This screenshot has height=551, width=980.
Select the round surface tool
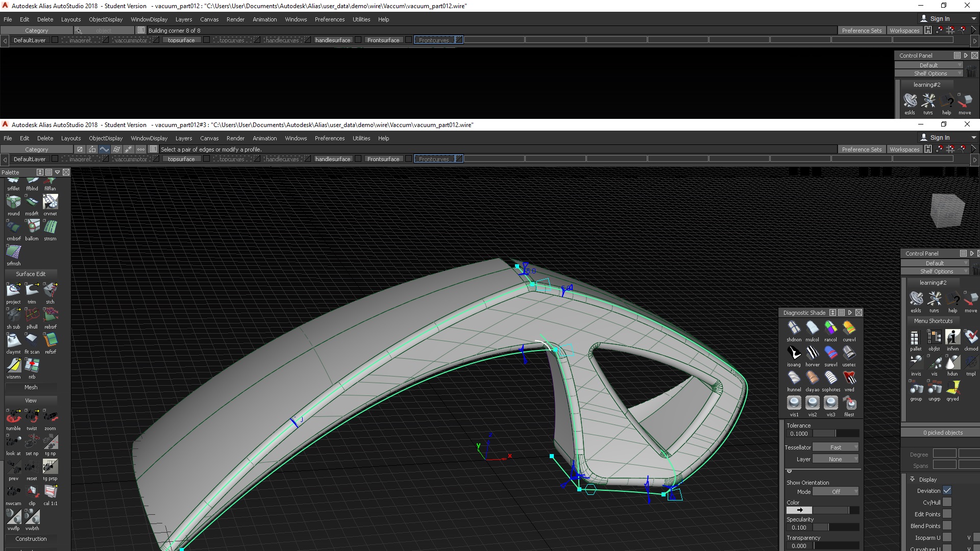13,203
